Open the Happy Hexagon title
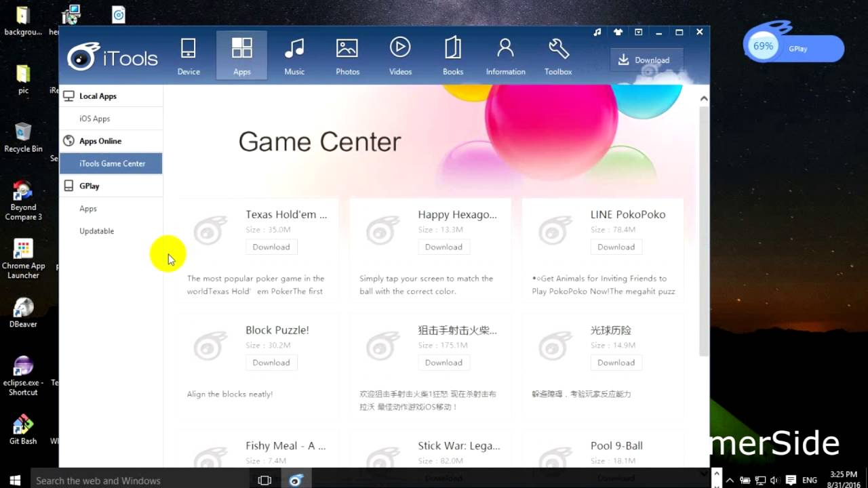 point(457,214)
